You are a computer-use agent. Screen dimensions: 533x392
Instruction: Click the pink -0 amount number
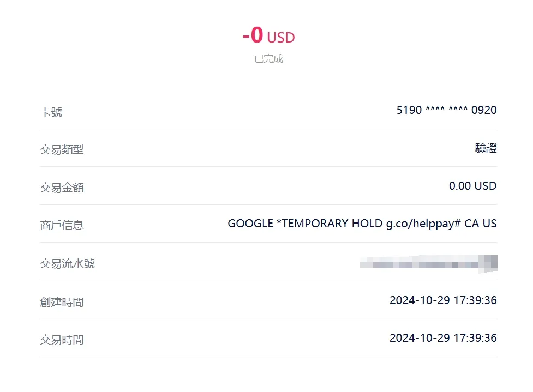253,36
